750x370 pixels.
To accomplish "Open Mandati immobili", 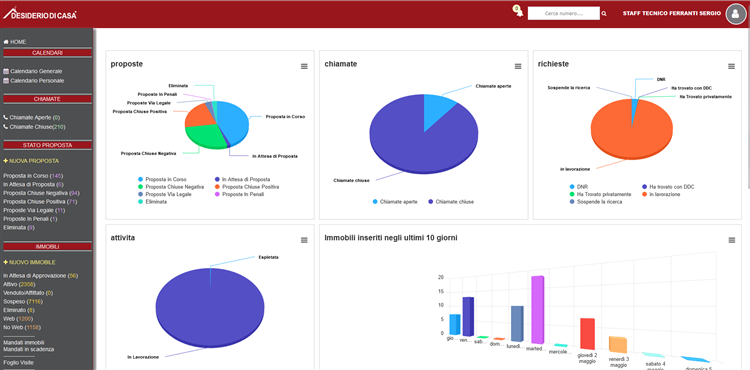I will pyautogui.click(x=24, y=343).
